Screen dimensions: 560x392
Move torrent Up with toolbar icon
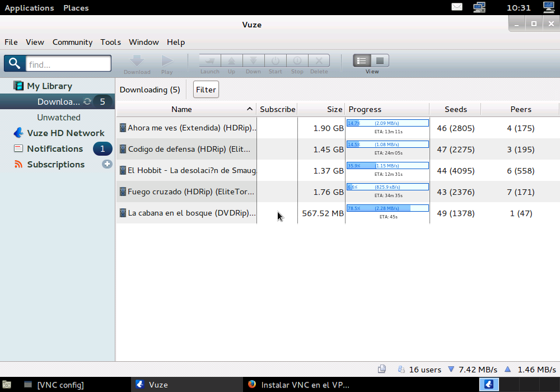point(232,60)
